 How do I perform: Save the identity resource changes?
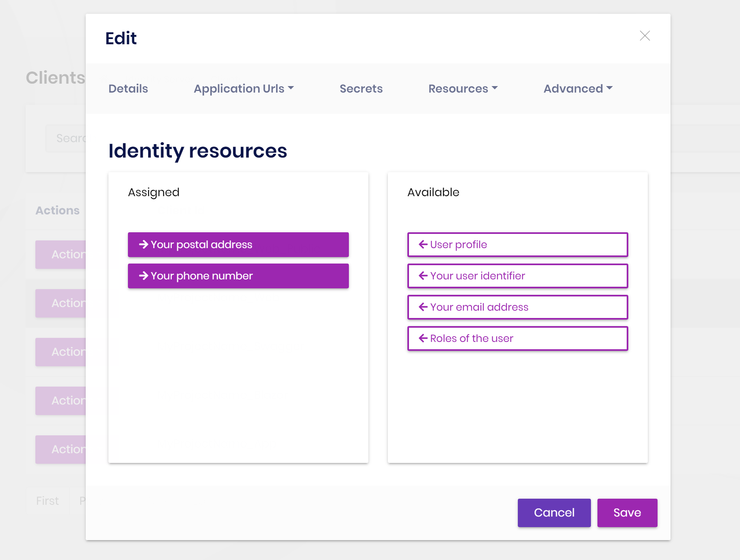[x=627, y=512]
